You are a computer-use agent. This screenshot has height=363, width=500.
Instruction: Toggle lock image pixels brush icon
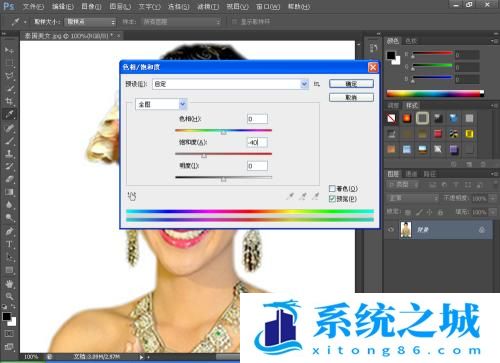coord(419,212)
